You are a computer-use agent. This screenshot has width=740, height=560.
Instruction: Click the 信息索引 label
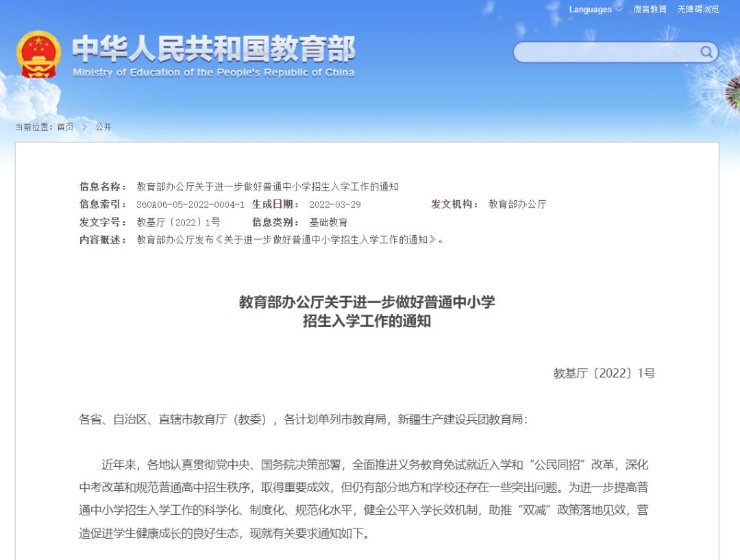102,204
